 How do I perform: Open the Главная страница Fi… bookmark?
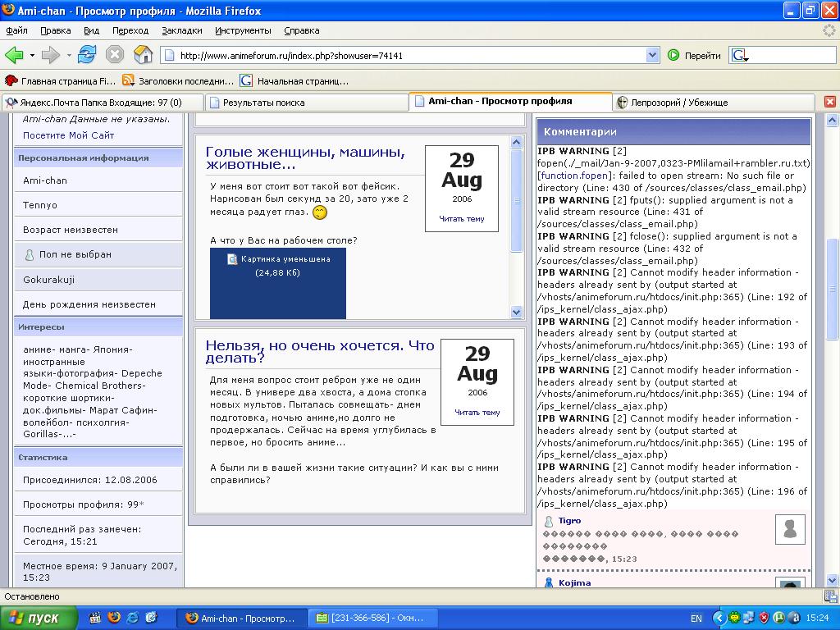point(60,81)
